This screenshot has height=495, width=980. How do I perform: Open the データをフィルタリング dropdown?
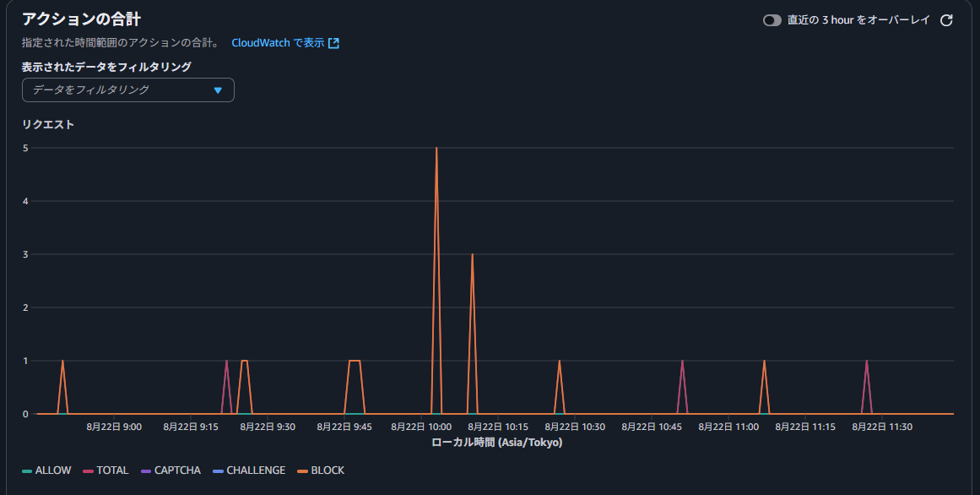click(127, 90)
